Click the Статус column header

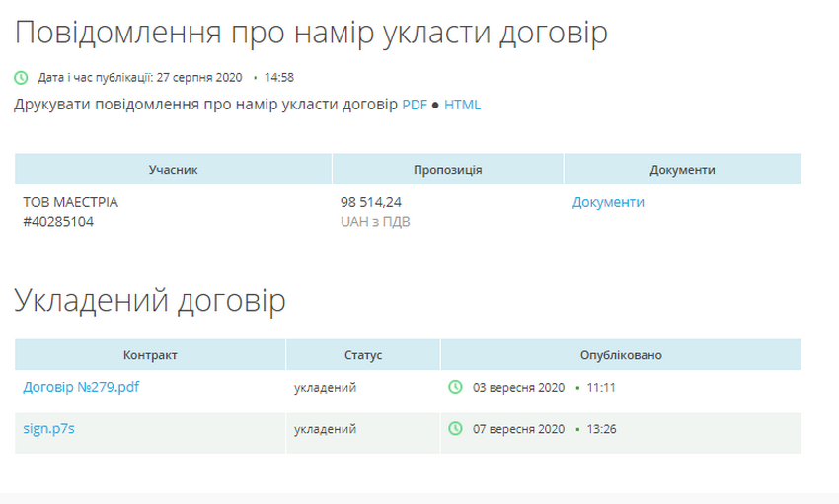362,355
